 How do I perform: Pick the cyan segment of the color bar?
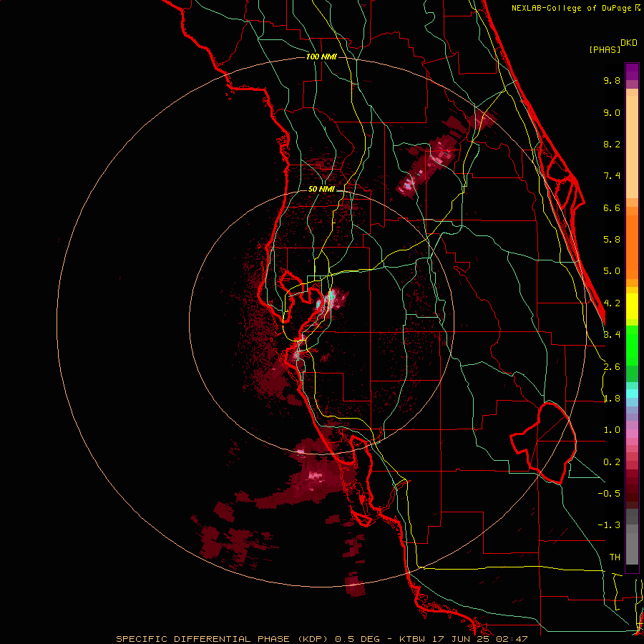pyautogui.click(x=632, y=394)
